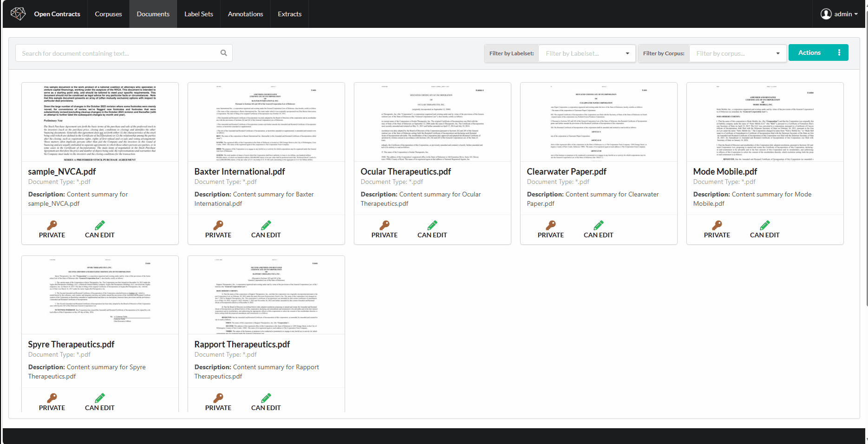Click the key icon on Rapport Therapeutics.pdf card
The width and height of the screenshot is (868, 444).
coord(218,398)
